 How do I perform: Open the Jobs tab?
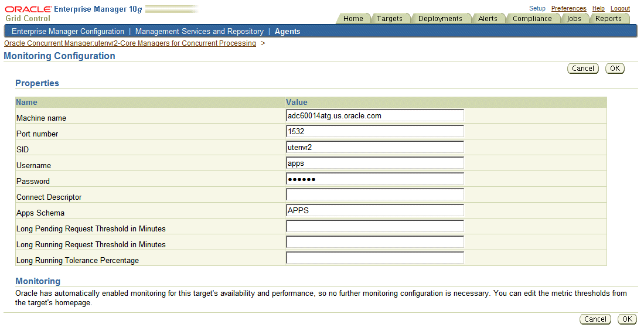(574, 19)
